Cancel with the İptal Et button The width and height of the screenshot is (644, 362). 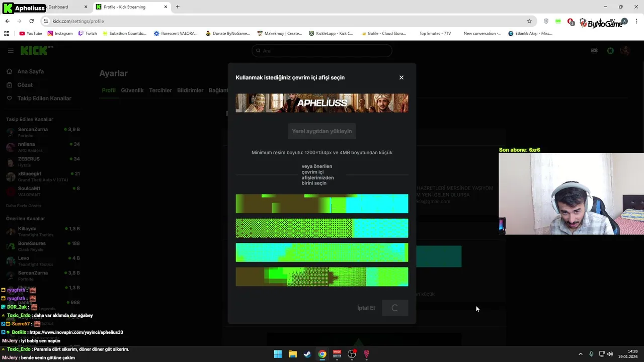(366, 308)
